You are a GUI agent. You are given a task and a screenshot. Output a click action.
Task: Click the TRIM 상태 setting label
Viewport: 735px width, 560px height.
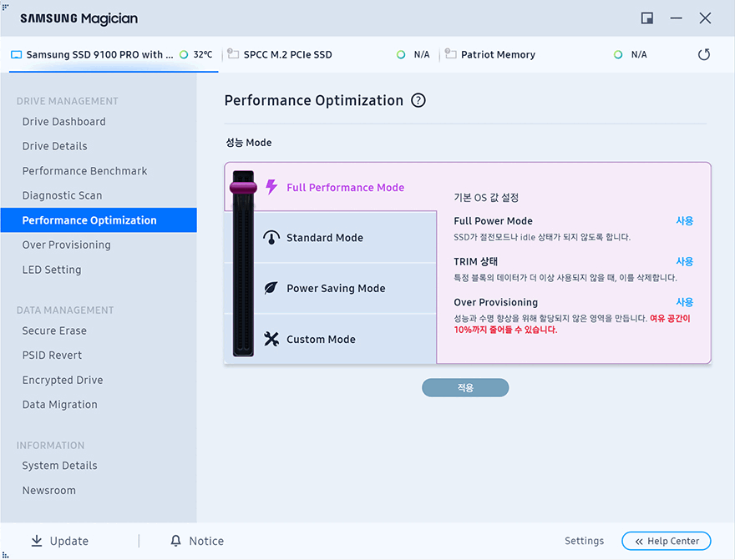coord(476,262)
